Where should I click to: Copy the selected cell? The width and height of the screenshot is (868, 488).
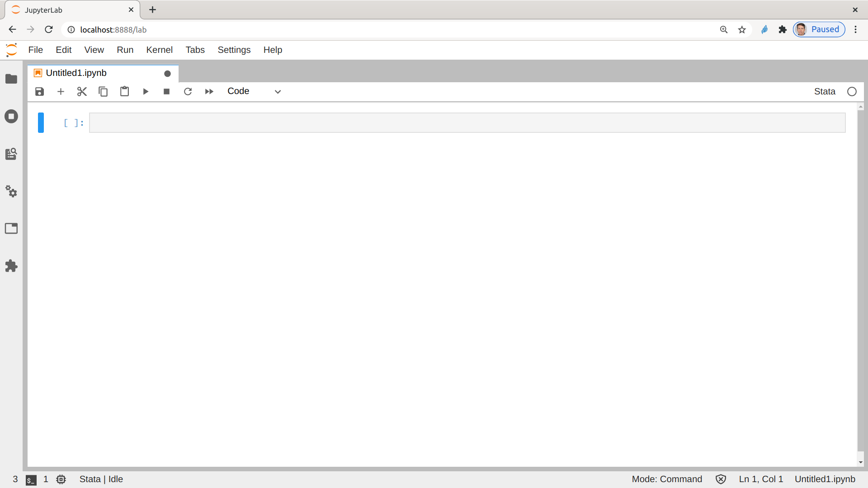coord(103,92)
